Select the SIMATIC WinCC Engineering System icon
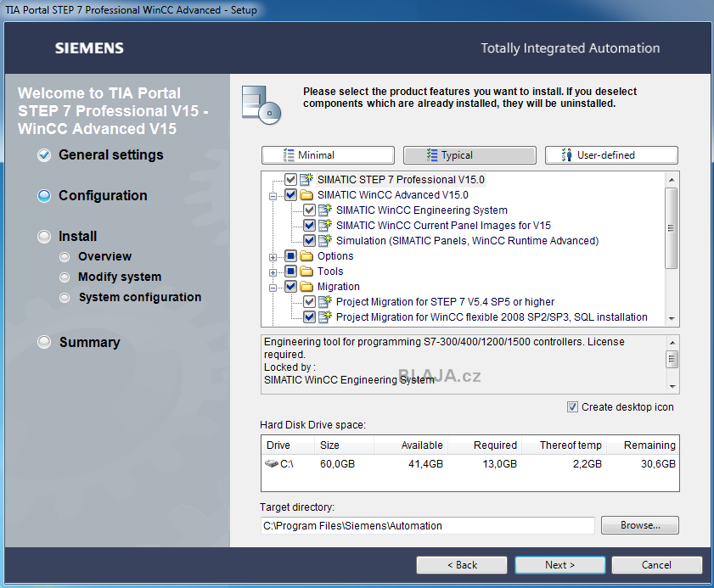This screenshot has height=588, width=714. click(323, 210)
